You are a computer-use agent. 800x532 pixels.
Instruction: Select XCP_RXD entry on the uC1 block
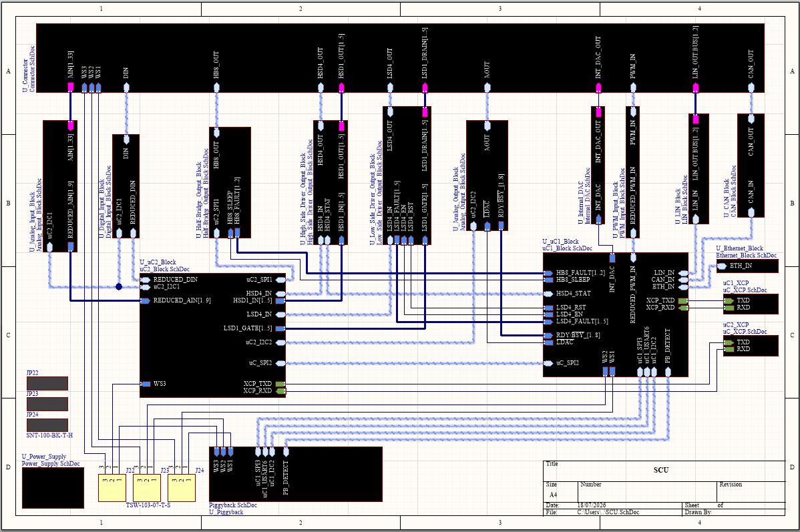click(666, 308)
